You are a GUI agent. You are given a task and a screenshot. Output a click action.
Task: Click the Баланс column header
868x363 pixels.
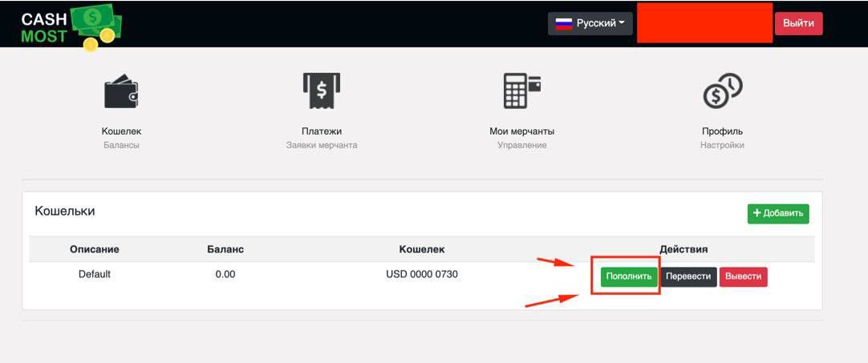pos(225,249)
